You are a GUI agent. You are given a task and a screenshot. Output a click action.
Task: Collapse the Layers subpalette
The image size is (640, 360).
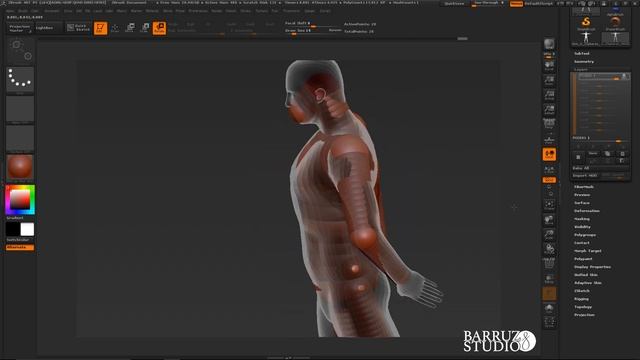(580, 69)
